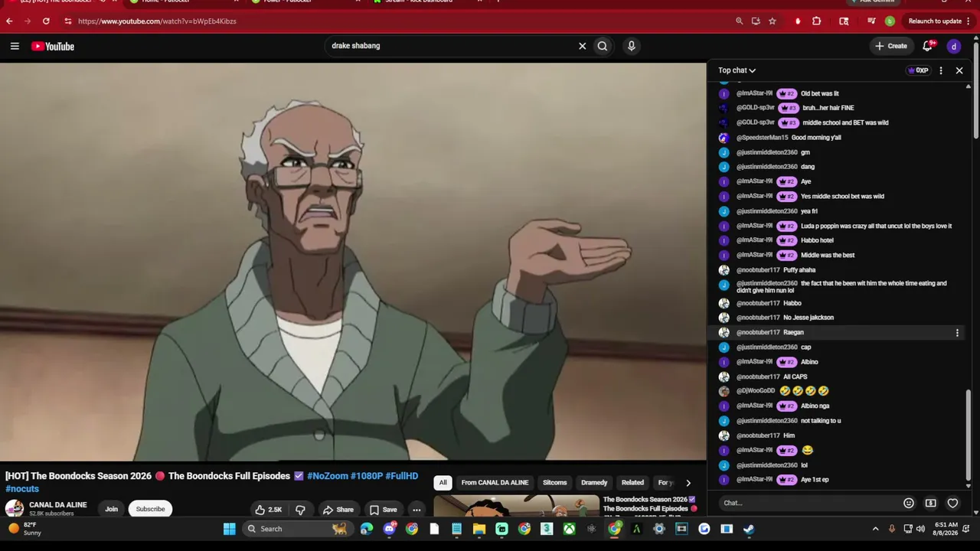Bookmark this page with the star

(x=773, y=21)
